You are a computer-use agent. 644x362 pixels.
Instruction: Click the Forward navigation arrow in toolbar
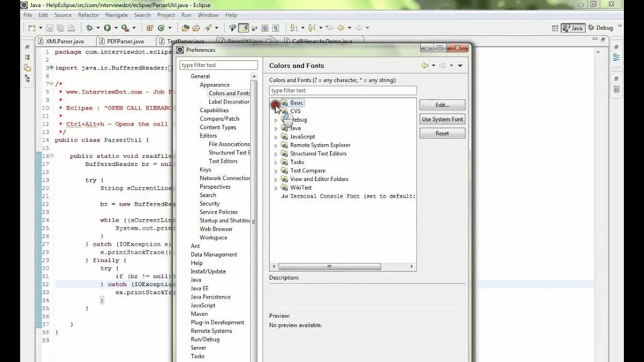358,28
